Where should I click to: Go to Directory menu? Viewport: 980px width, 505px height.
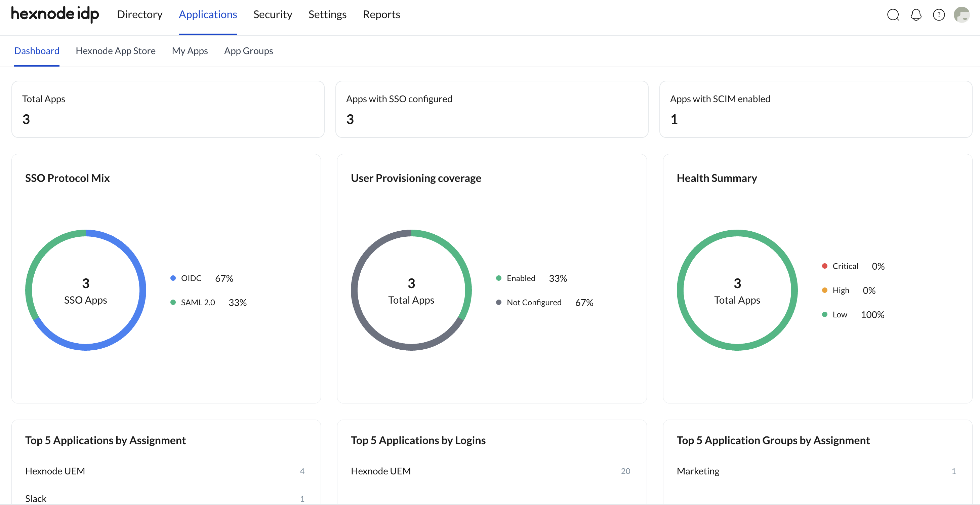139,14
